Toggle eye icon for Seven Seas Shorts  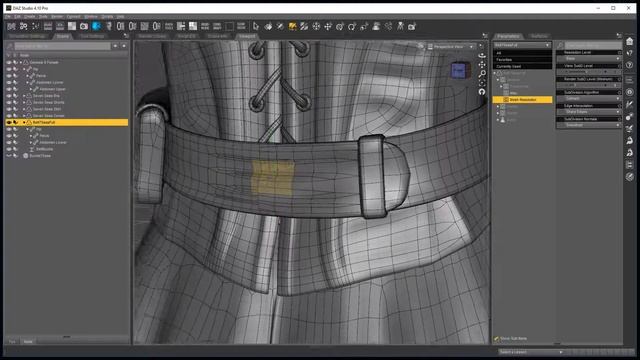9,102
